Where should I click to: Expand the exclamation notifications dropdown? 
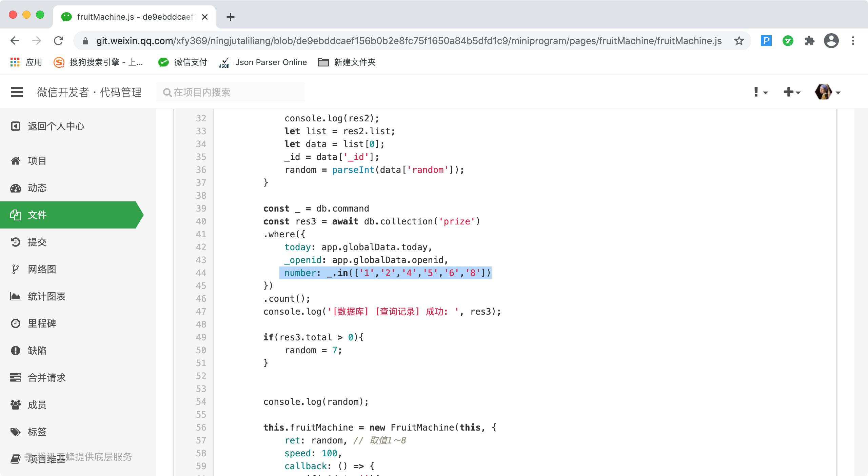click(x=760, y=92)
